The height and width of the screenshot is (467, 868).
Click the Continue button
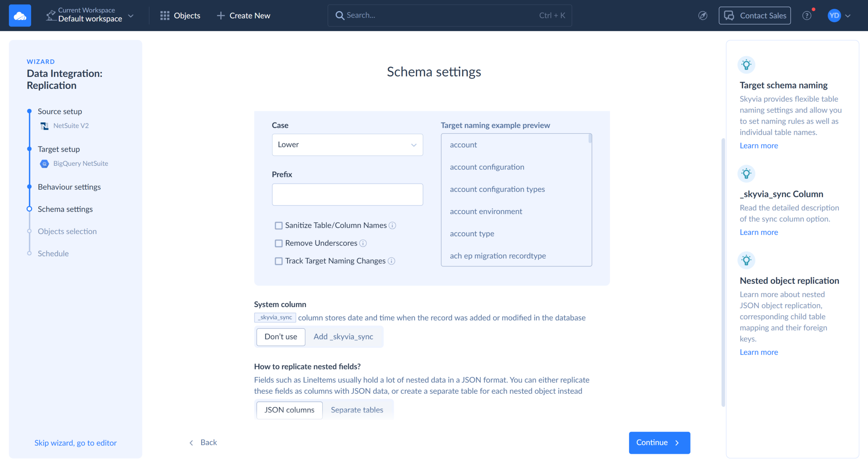coord(659,443)
